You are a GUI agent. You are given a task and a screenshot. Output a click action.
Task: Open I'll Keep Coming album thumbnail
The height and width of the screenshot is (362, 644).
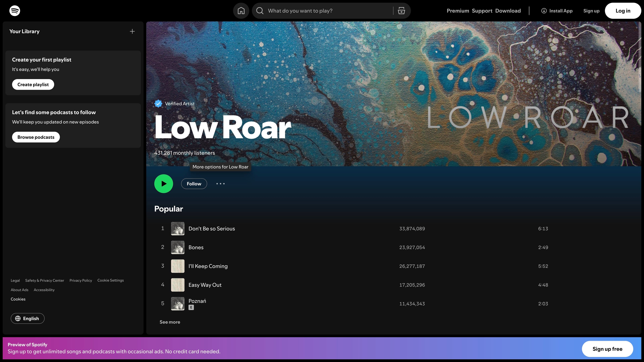coord(177,266)
